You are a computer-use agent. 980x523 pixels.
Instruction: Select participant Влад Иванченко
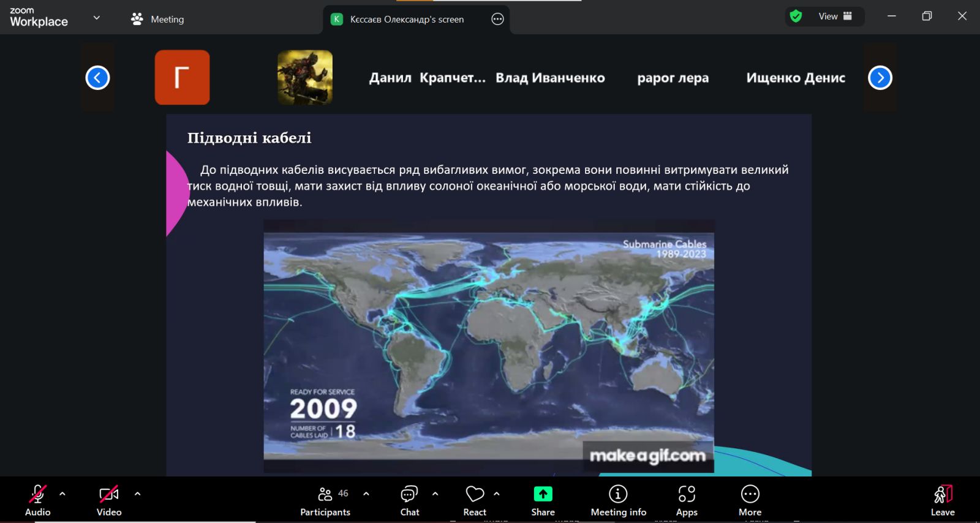tap(550, 78)
